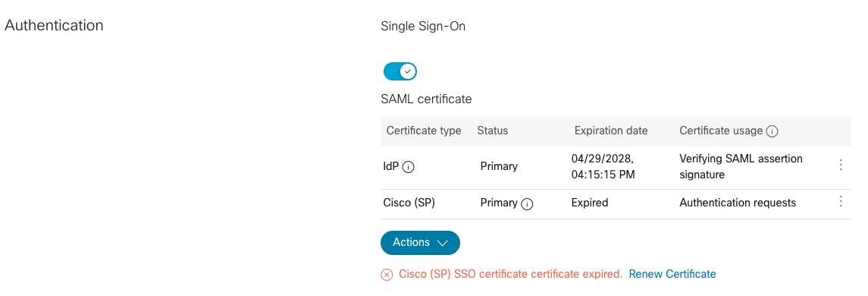
Task: Open the three-dot menu for Cisco (SP) row
Action: point(840,201)
